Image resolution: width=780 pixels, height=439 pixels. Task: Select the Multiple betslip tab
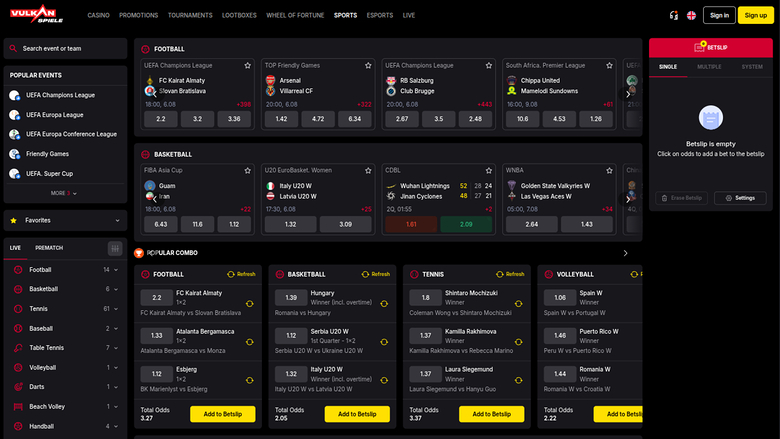click(709, 66)
